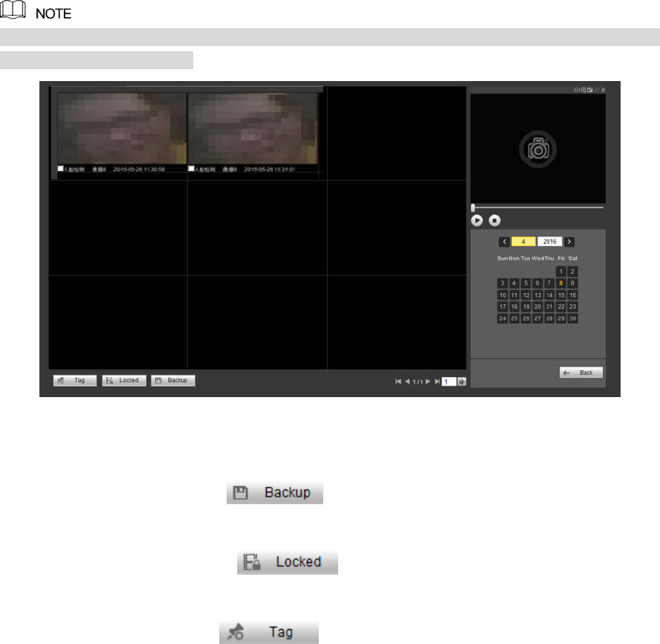Click the Locked button in the bottom toolbar
Screen dimensions: 660x644
point(123,380)
